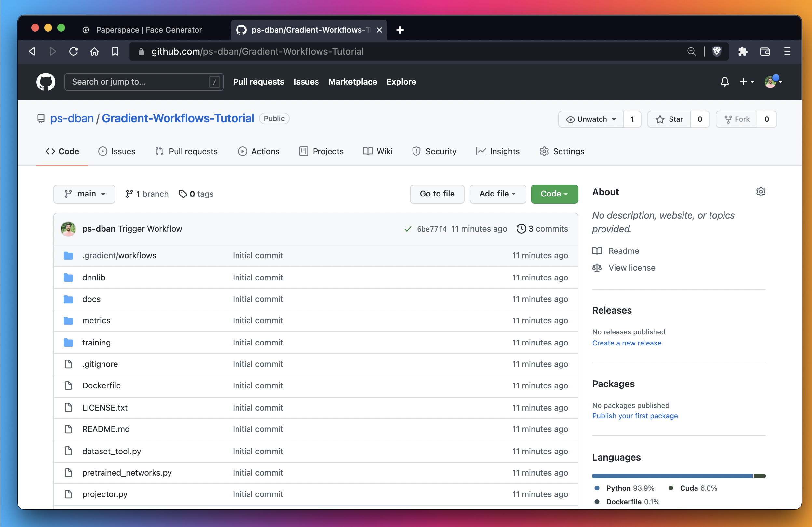Open View license link
Viewport: 812px width, 527px height.
[631, 268]
